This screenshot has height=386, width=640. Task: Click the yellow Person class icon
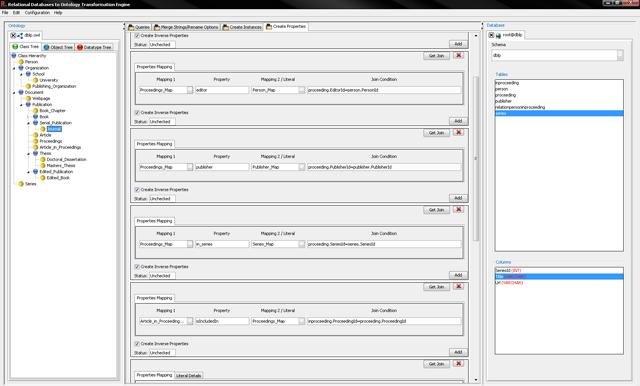[21, 62]
